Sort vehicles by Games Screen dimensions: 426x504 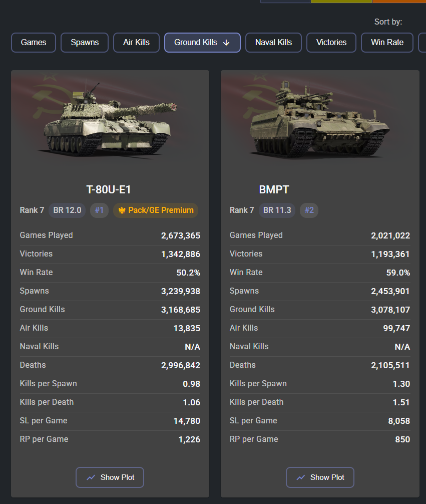34,43
